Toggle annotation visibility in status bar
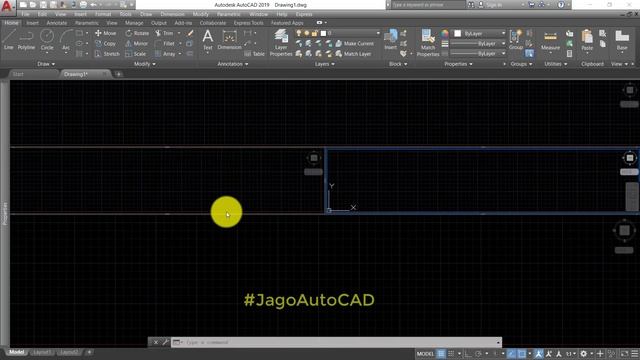Viewport: 640px width, 360px height. coord(538,353)
